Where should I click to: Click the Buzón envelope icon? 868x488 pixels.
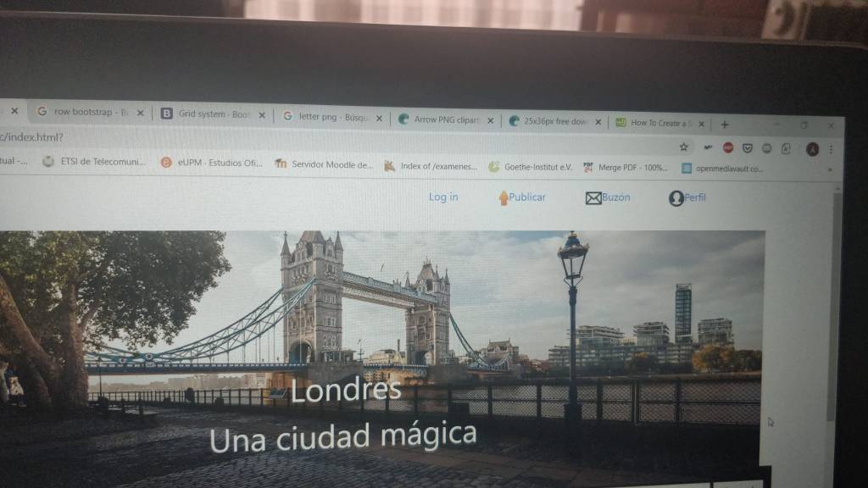593,198
